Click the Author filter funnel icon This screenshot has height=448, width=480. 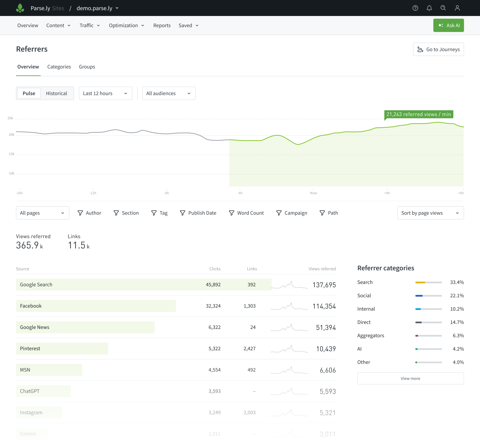tap(80, 213)
